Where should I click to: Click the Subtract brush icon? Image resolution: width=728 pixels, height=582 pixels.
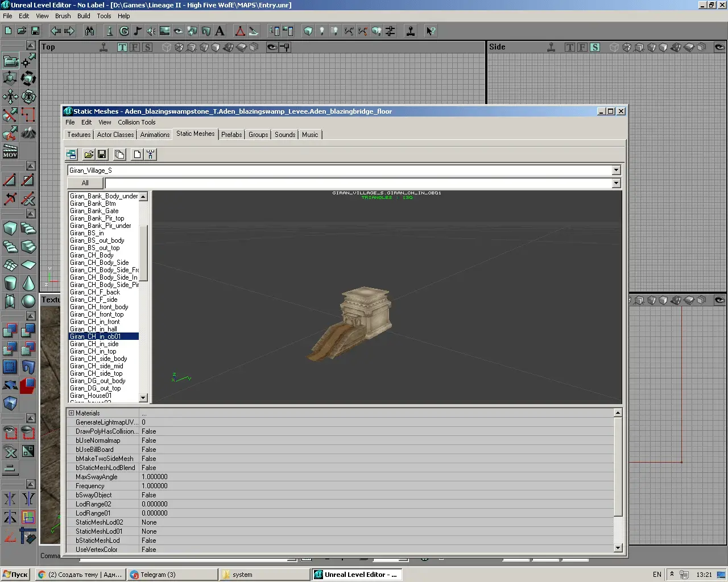click(28, 330)
